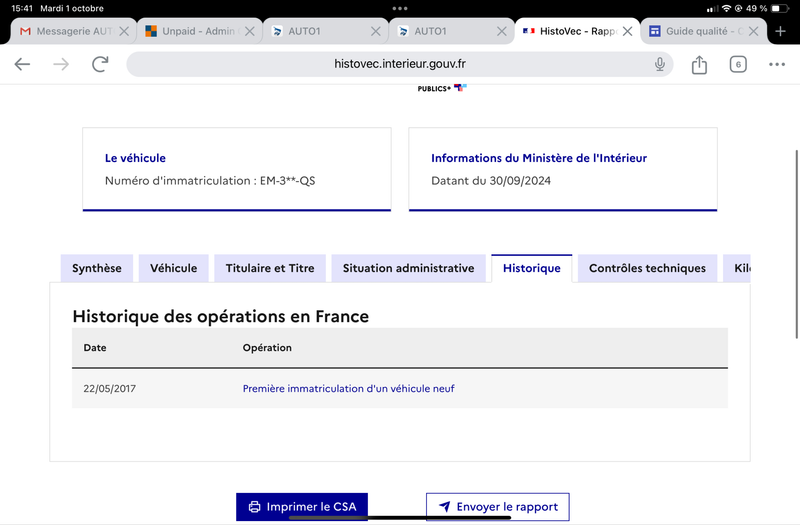This screenshot has height=525, width=800.
Task: Click the Opération column header
Action: coord(267,348)
